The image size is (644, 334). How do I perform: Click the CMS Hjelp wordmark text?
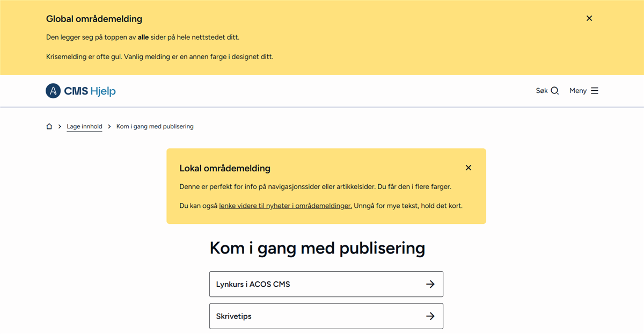(x=90, y=91)
